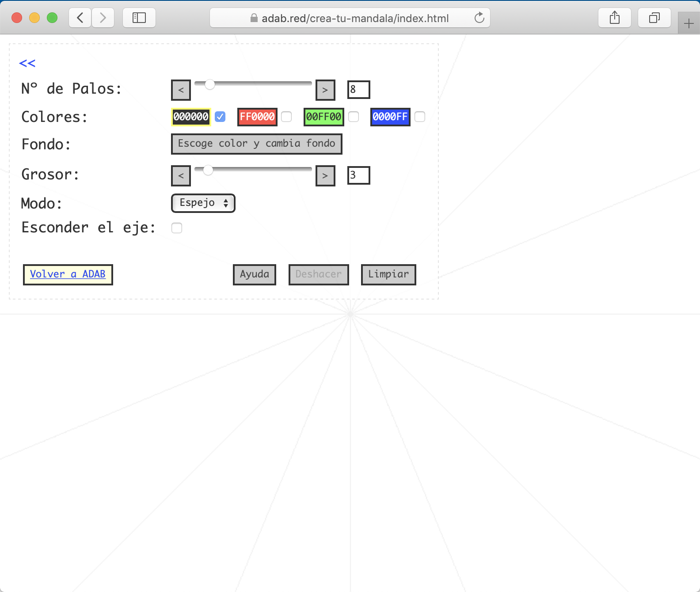Click the Deshacer undo button

tap(319, 275)
